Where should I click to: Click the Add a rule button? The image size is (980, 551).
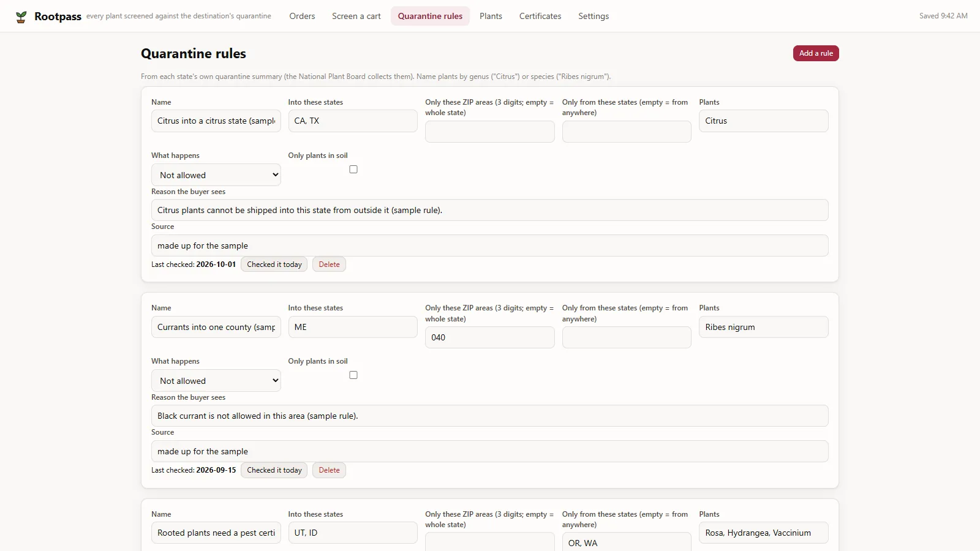[x=816, y=53]
